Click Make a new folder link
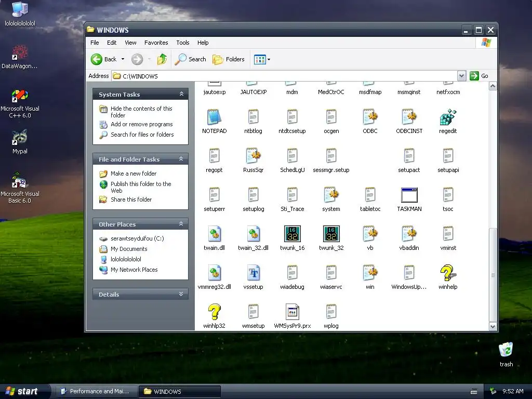Image resolution: width=532 pixels, height=399 pixels. pyautogui.click(x=134, y=174)
